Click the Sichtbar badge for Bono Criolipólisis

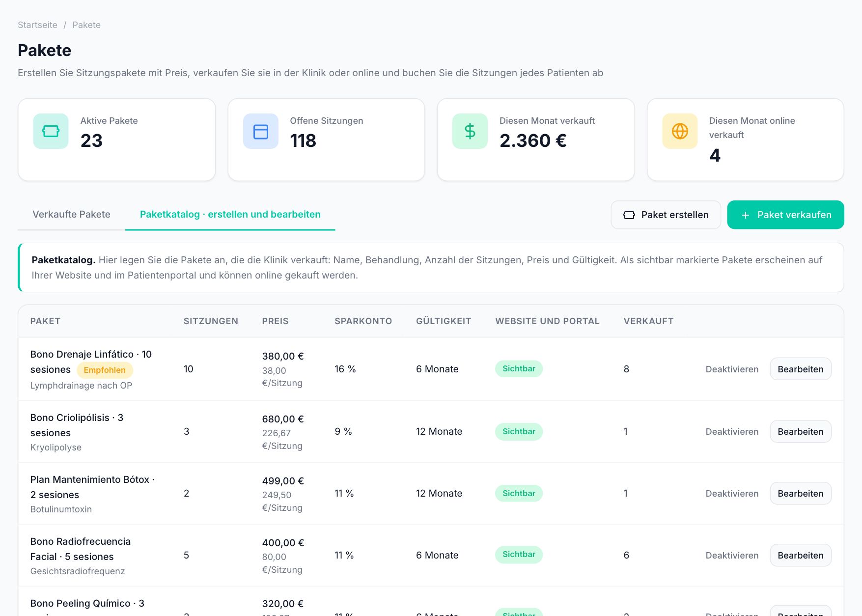[519, 431]
